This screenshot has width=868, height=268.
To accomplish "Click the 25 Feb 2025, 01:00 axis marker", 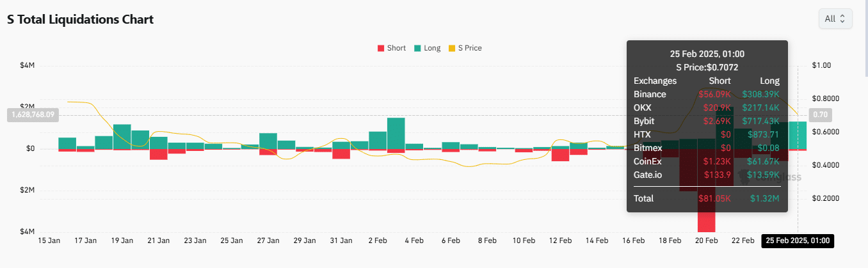I will pyautogui.click(x=798, y=240).
